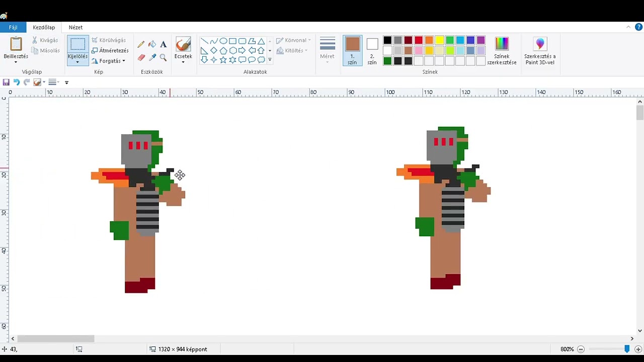Viewport: 644px width, 362px height.
Task: Pick the dark green custom swatch
Action: coord(387,61)
